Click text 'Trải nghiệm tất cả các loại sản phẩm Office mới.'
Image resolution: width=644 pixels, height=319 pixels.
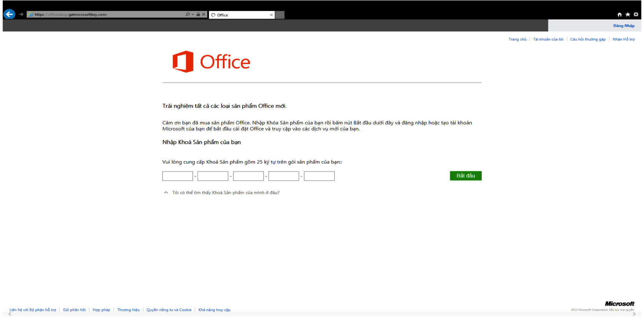pyautogui.click(x=224, y=106)
